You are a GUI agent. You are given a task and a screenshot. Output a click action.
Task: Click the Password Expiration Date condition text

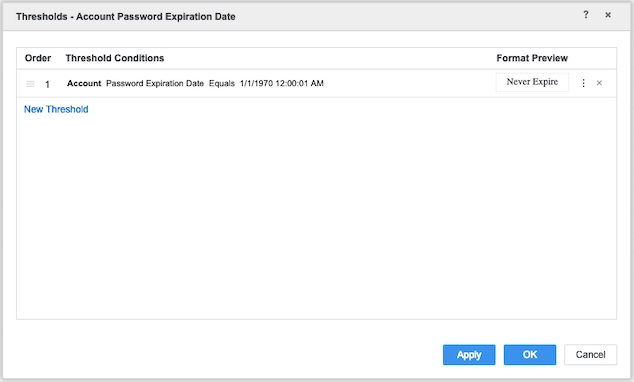coord(155,83)
